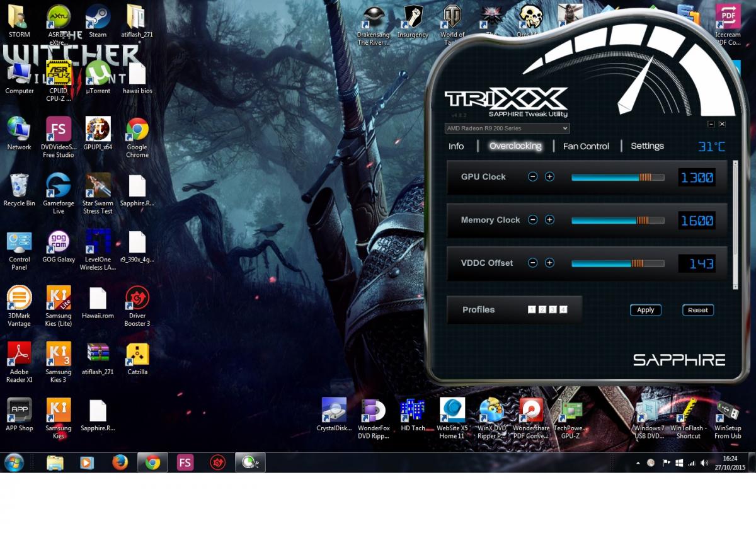Viewport: 756px width, 538px height.
Task: Decrease GPU Clock with minus button
Action: pos(532,177)
